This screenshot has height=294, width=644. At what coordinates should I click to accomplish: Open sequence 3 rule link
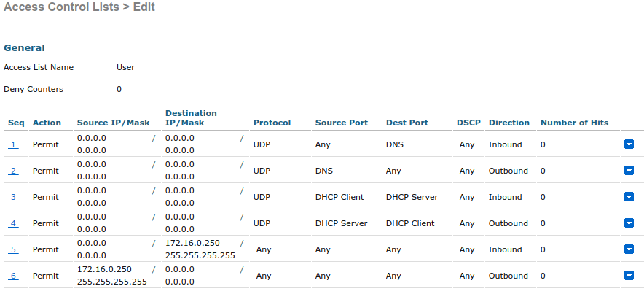point(13,197)
